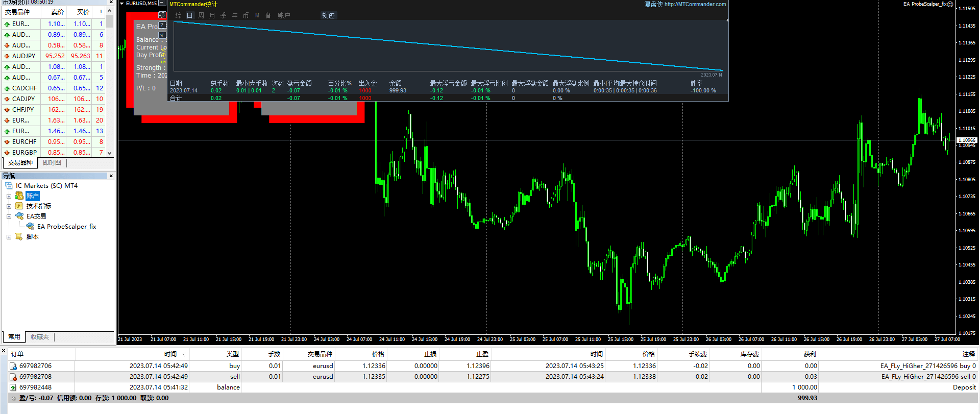Screen dimensions: 980x414
Task: Close the bottom terminal panel
Action: click(x=4, y=351)
